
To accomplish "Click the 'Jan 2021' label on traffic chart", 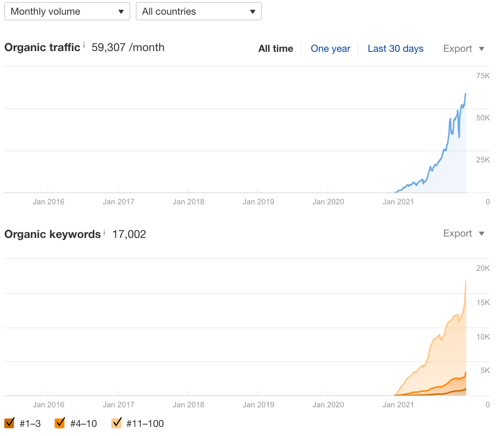I will (x=398, y=202).
